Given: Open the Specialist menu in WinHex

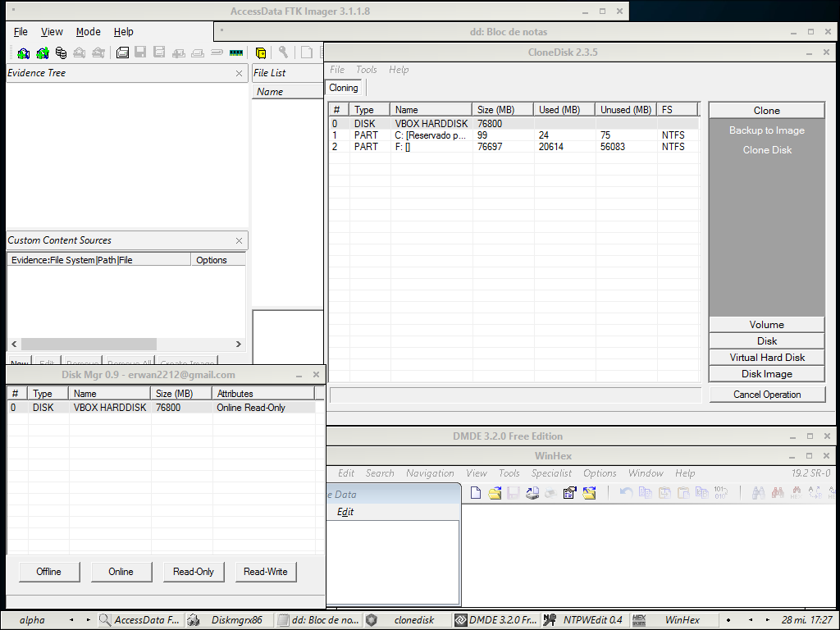Looking at the screenshot, I should coord(551,473).
